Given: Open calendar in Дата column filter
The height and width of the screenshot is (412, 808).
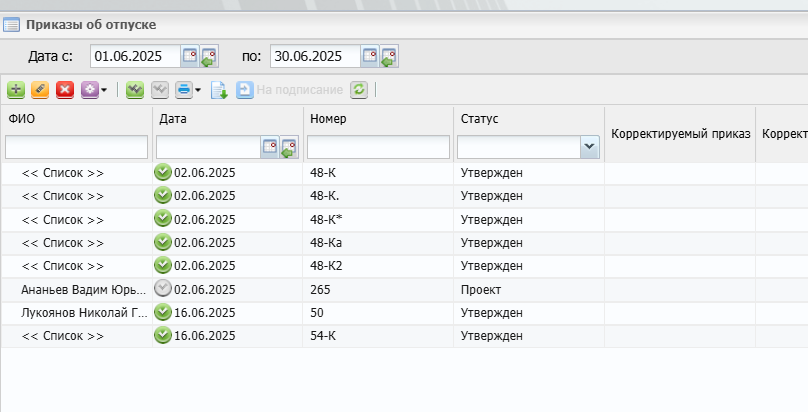Looking at the screenshot, I should (270, 147).
